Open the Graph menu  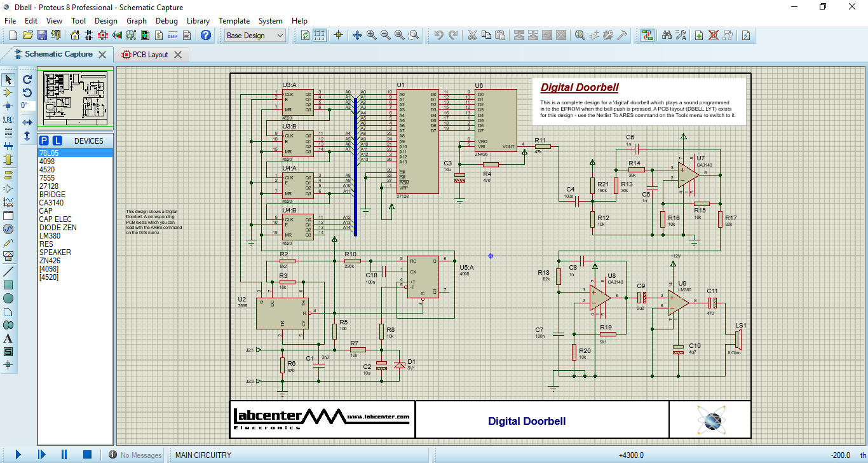pos(137,20)
